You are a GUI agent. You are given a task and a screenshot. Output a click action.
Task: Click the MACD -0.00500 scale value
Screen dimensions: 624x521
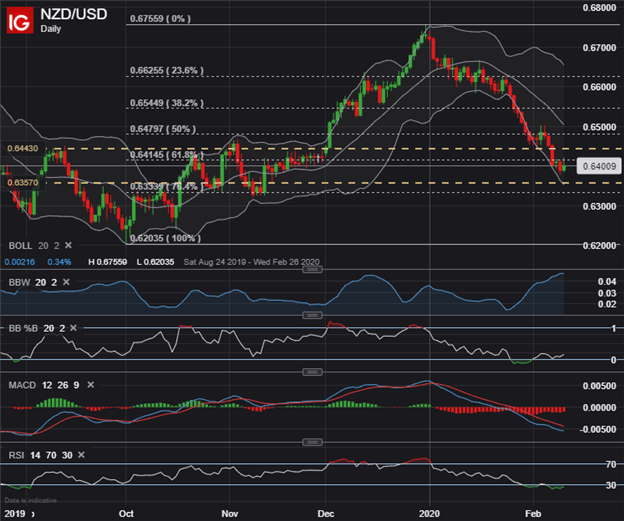(x=598, y=429)
